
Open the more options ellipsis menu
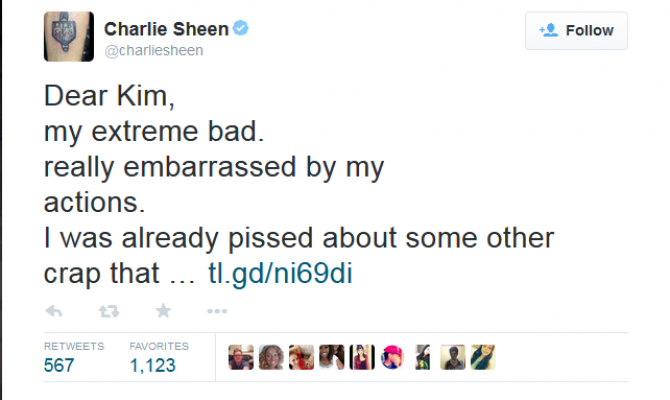tap(217, 311)
